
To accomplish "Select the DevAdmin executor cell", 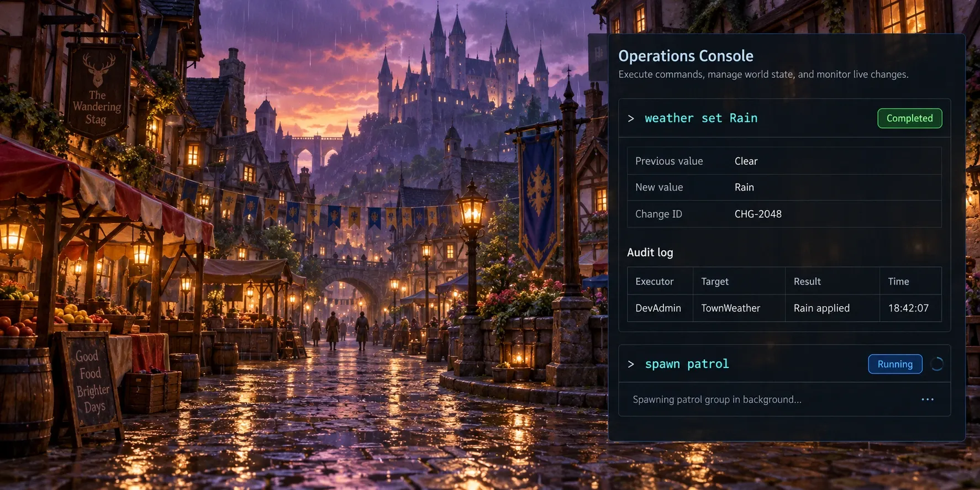I will (x=658, y=308).
